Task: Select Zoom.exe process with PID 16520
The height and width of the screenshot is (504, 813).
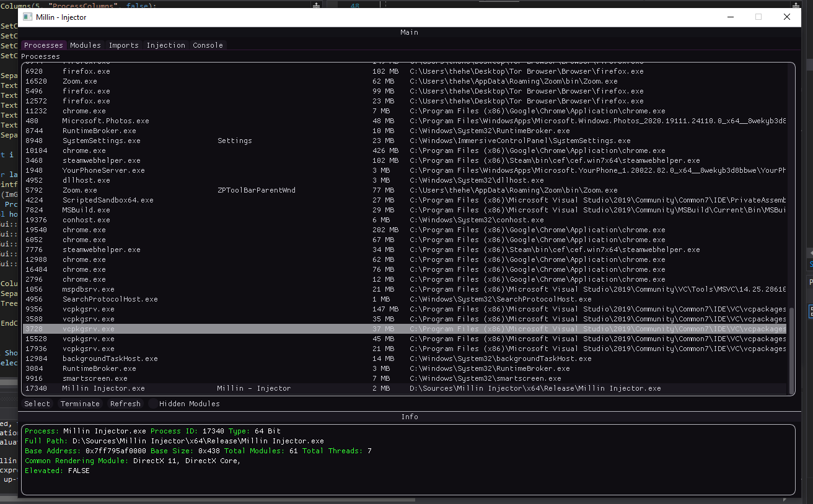Action: 405,81
